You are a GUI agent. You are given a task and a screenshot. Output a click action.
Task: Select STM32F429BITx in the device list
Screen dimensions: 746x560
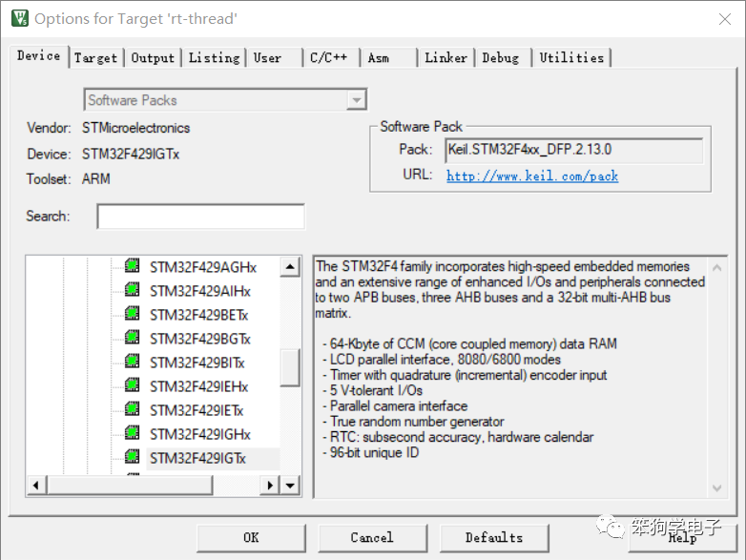pos(197,363)
